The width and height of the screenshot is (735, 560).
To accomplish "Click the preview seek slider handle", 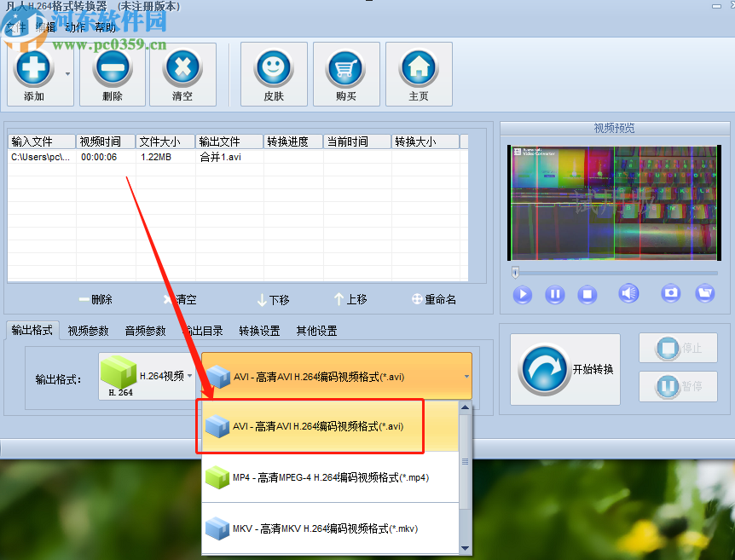I will pos(515,272).
